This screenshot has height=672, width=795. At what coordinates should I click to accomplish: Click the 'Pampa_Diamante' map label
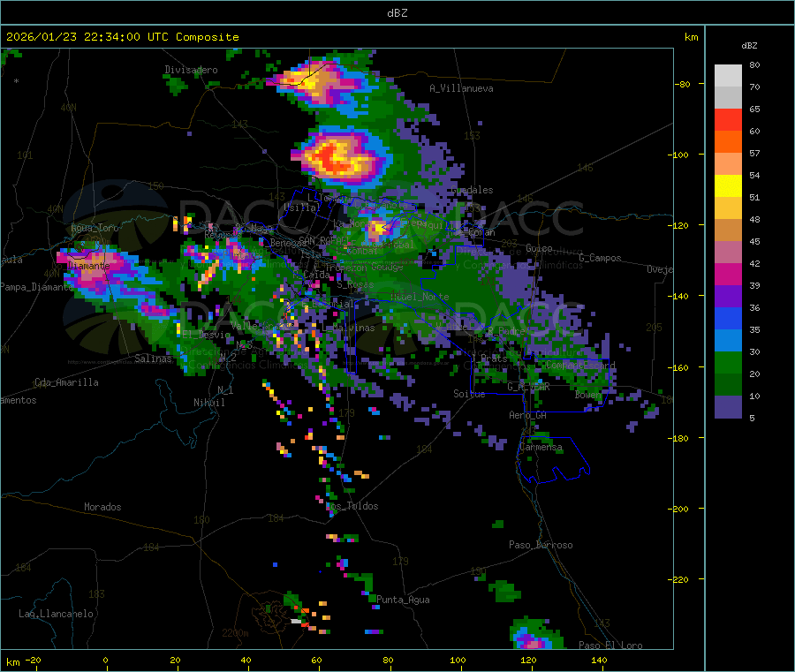(36, 287)
